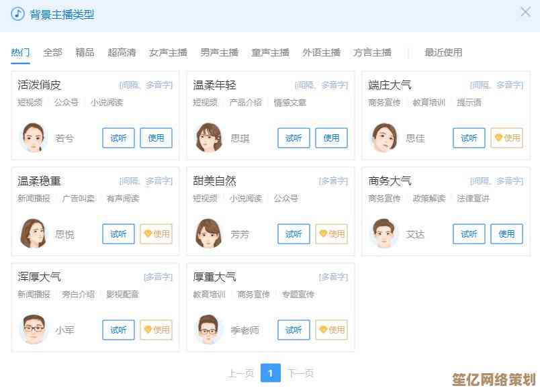The width and height of the screenshot is (540, 392).
Task: Click the avatar of voice 若兮
Action: tap(33, 138)
